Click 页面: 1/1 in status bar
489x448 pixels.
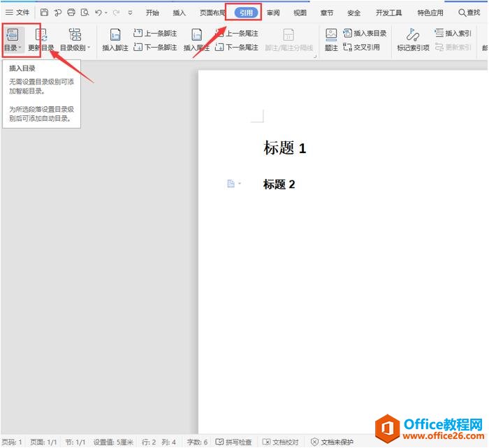pyautogui.click(x=43, y=442)
